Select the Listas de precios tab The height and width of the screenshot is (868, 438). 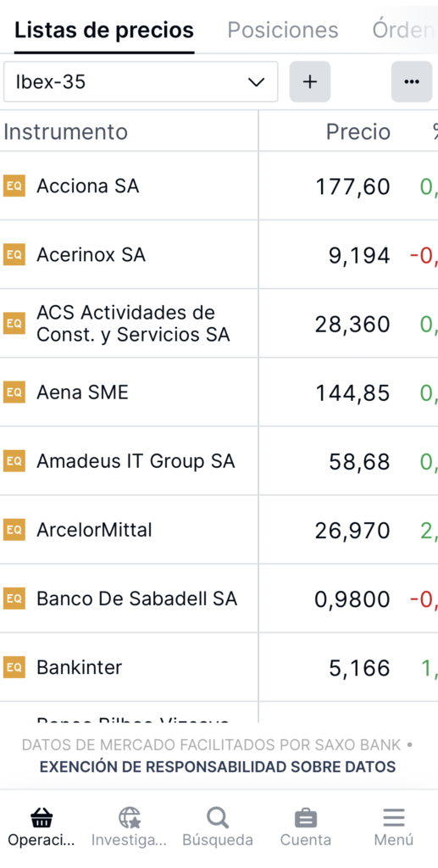point(104,30)
